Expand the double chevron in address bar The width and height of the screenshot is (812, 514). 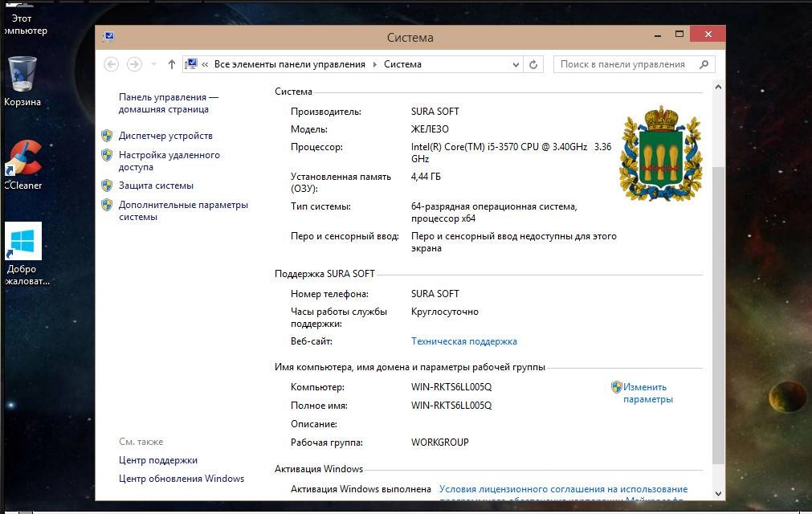[205, 64]
